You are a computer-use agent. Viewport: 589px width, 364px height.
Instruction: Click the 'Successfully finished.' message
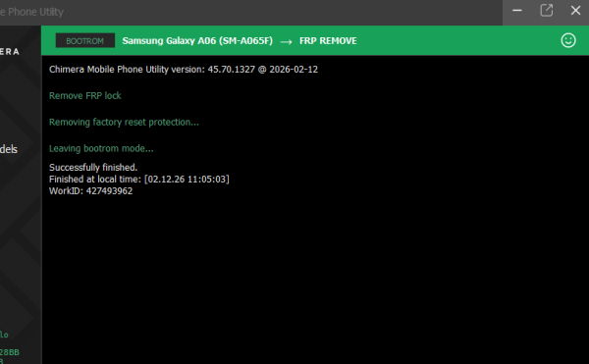click(93, 168)
